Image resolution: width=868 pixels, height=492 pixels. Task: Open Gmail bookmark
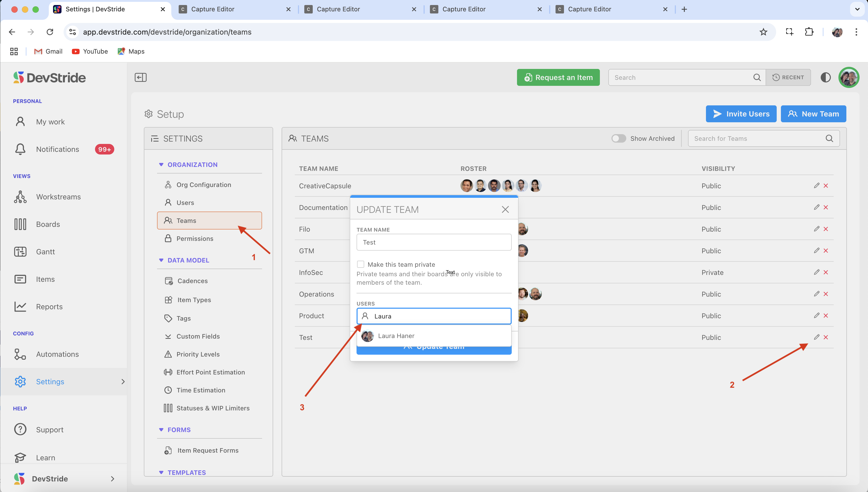click(x=48, y=51)
